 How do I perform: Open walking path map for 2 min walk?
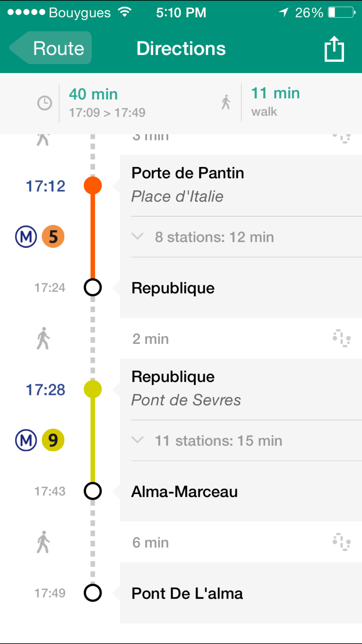[341, 339]
